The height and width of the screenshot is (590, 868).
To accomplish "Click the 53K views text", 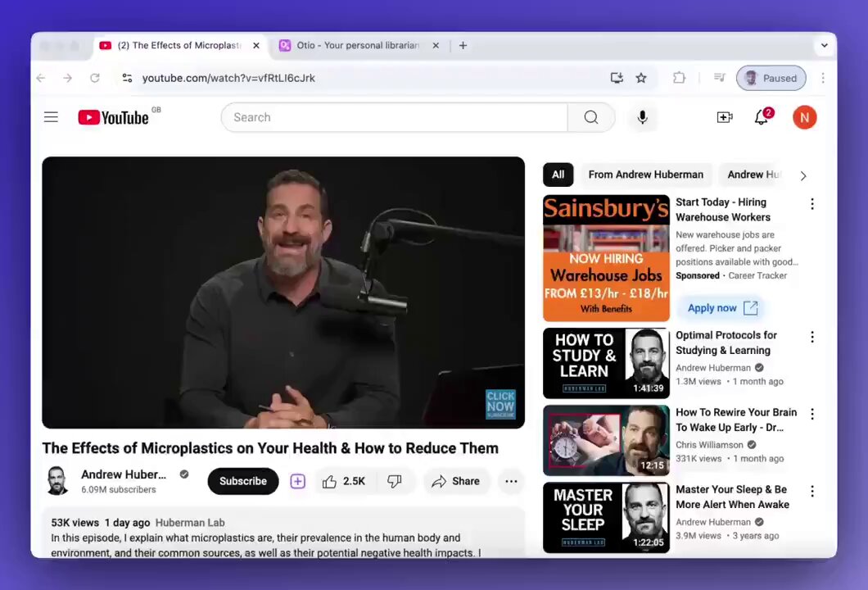I will [75, 523].
